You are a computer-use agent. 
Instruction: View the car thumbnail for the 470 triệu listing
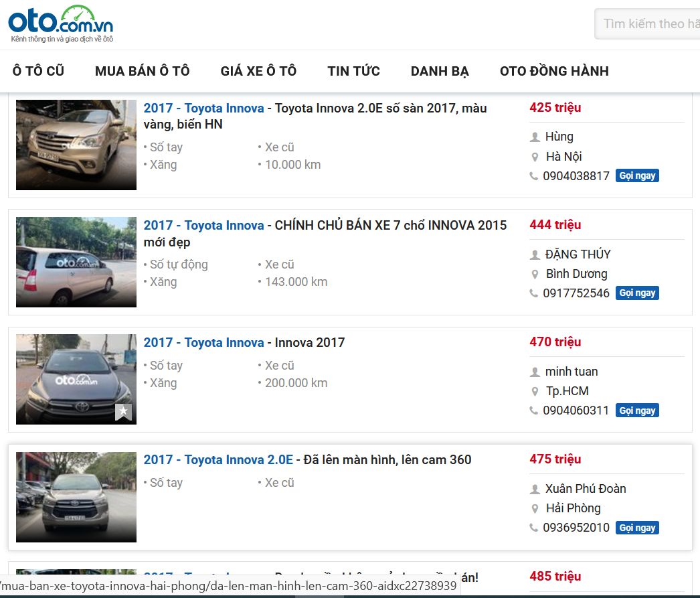pyautogui.click(x=76, y=379)
